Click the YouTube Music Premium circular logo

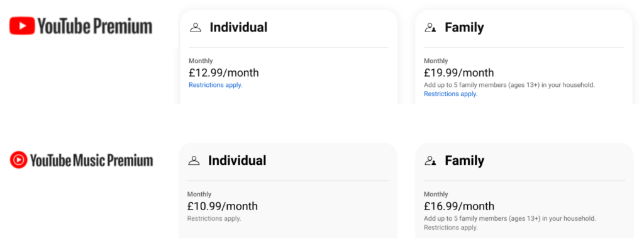pyautogui.click(x=18, y=160)
